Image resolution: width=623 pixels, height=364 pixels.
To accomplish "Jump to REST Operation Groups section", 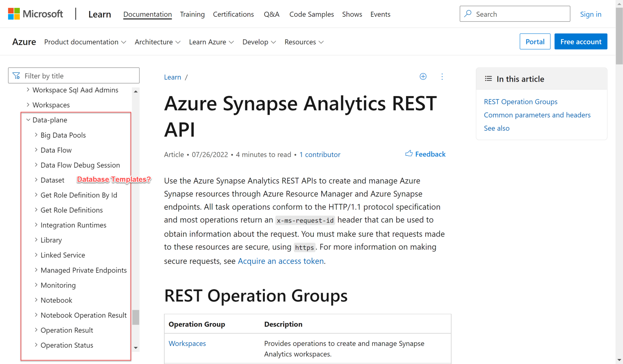I will 521,102.
